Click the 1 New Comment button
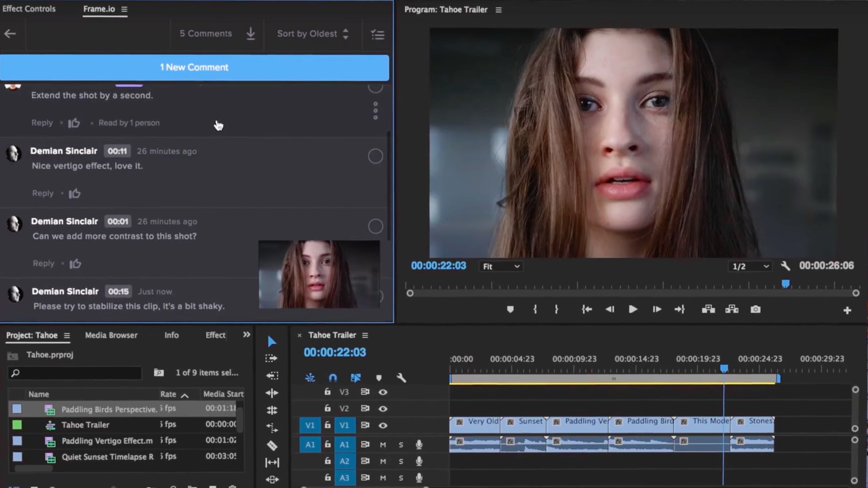 coord(194,67)
